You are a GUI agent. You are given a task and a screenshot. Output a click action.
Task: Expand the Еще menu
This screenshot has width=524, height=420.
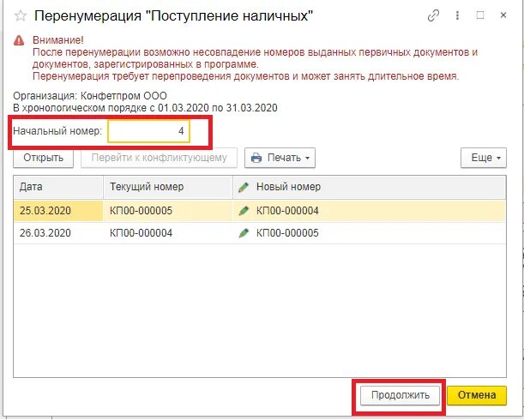click(484, 158)
